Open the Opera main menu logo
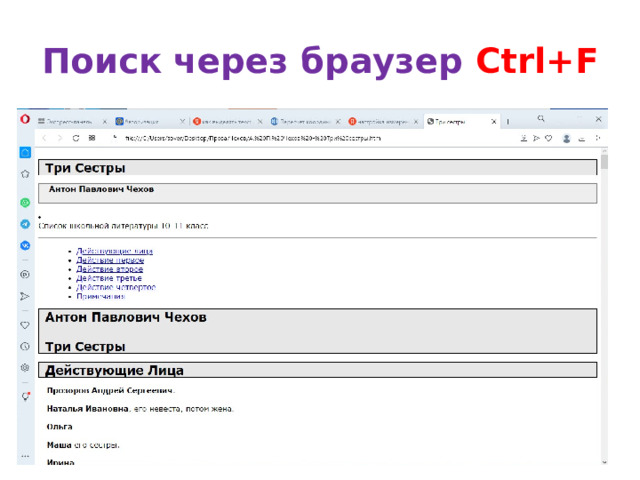640x480 pixels. [25, 119]
